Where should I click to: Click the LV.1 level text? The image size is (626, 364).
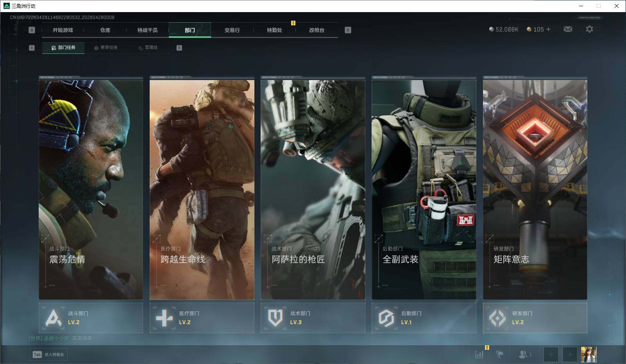click(x=406, y=323)
